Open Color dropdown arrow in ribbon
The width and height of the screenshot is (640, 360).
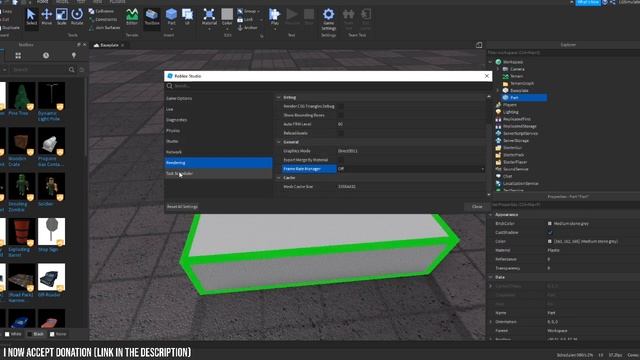(227, 29)
